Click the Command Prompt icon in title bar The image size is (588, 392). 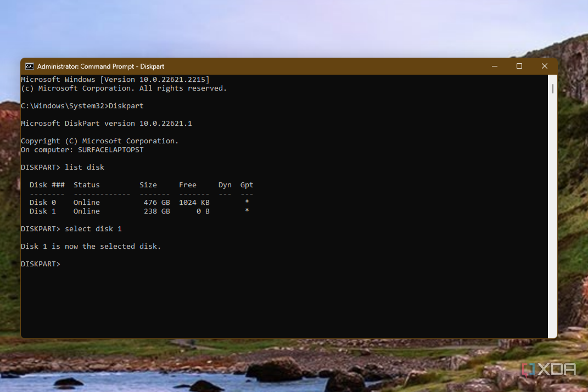pos(29,66)
